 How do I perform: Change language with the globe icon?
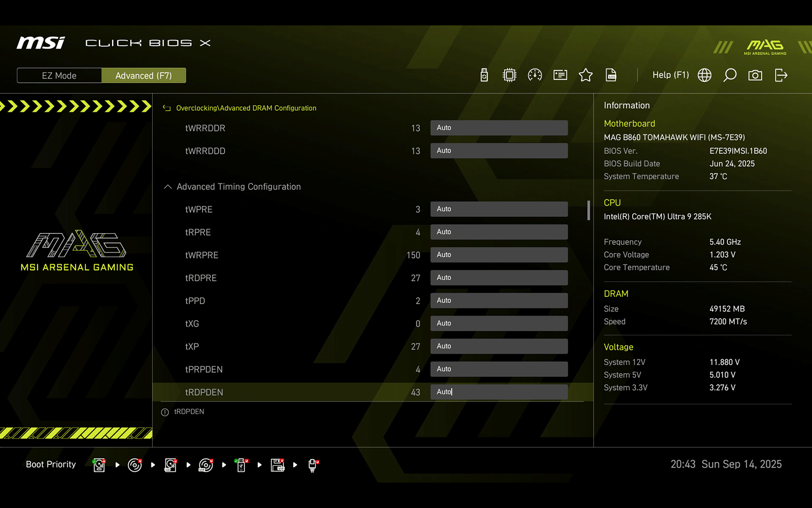tap(704, 75)
